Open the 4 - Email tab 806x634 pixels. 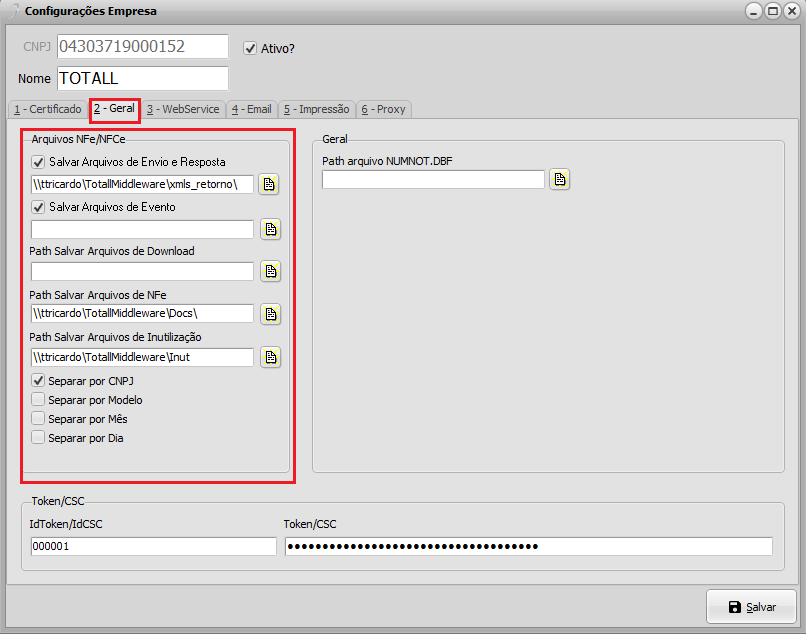[251, 109]
